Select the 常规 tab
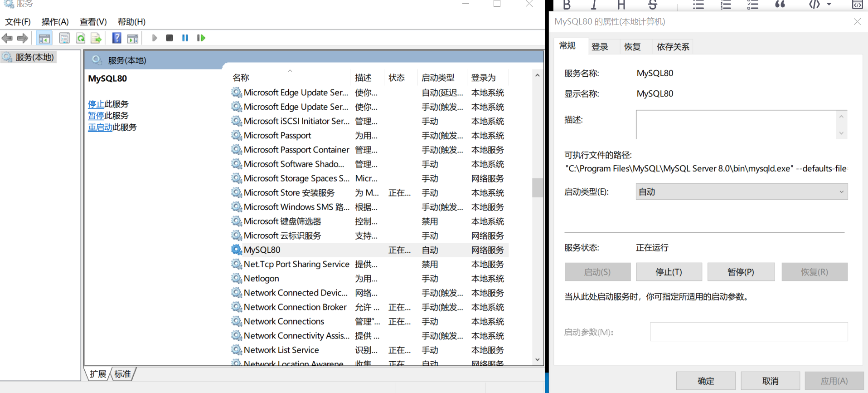This screenshot has width=868, height=393. click(x=567, y=45)
